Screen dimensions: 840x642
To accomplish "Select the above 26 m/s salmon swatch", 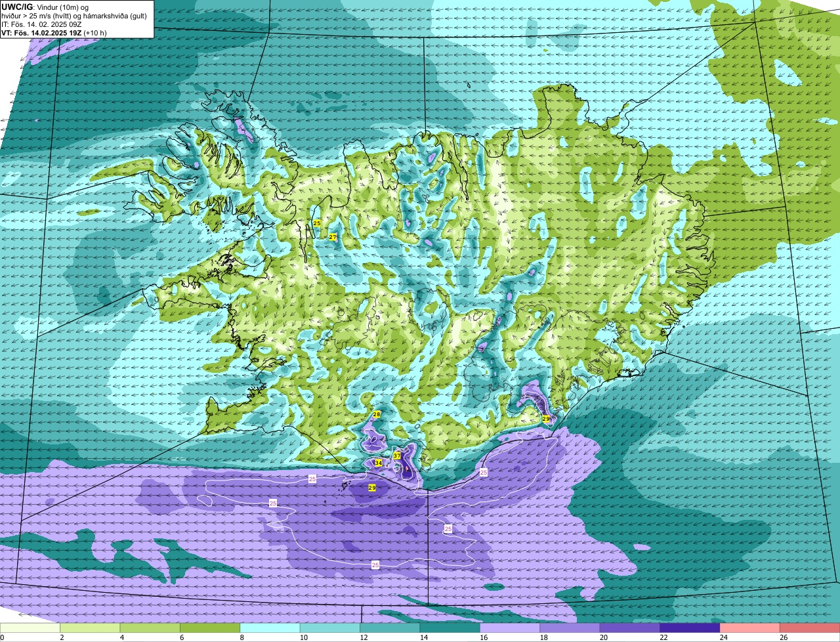I will tap(810, 628).
